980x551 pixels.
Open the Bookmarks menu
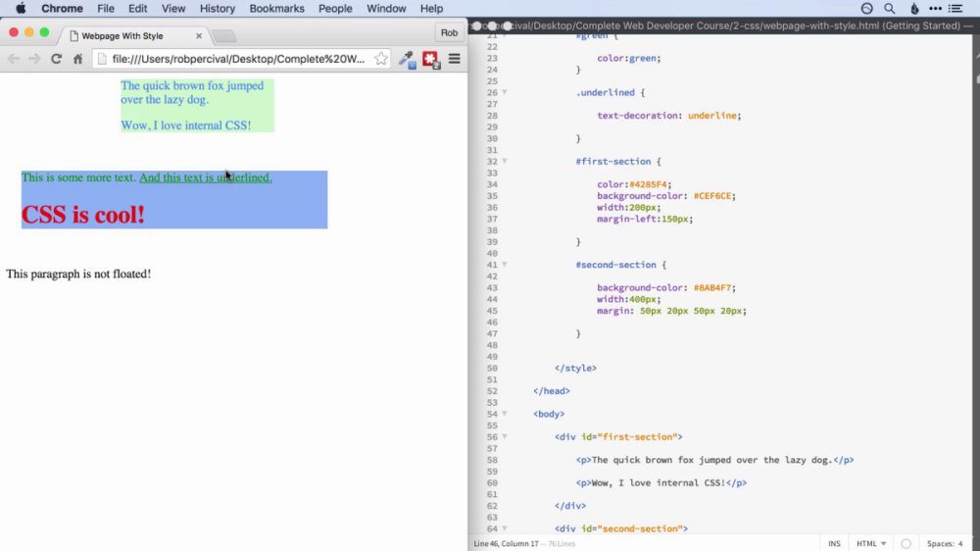pyautogui.click(x=276, y=8)
